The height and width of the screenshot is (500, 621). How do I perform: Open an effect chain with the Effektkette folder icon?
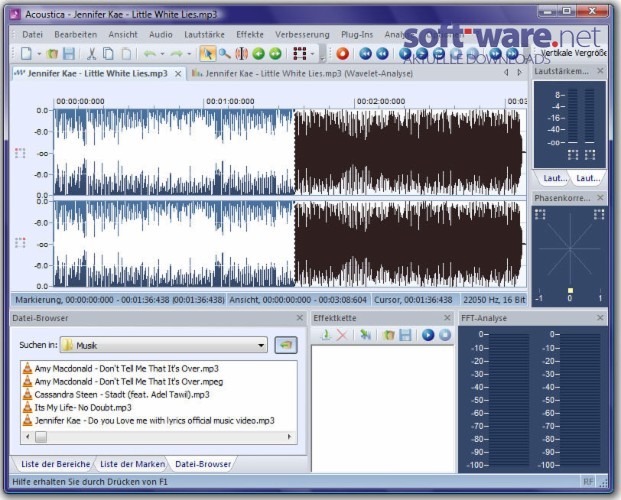pyautogui.click(x=389, y=335)
